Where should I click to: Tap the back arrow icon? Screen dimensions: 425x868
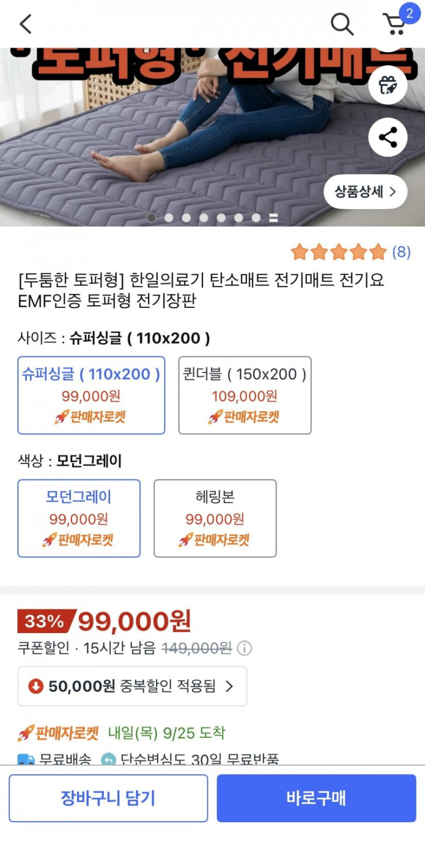(25, 23)
